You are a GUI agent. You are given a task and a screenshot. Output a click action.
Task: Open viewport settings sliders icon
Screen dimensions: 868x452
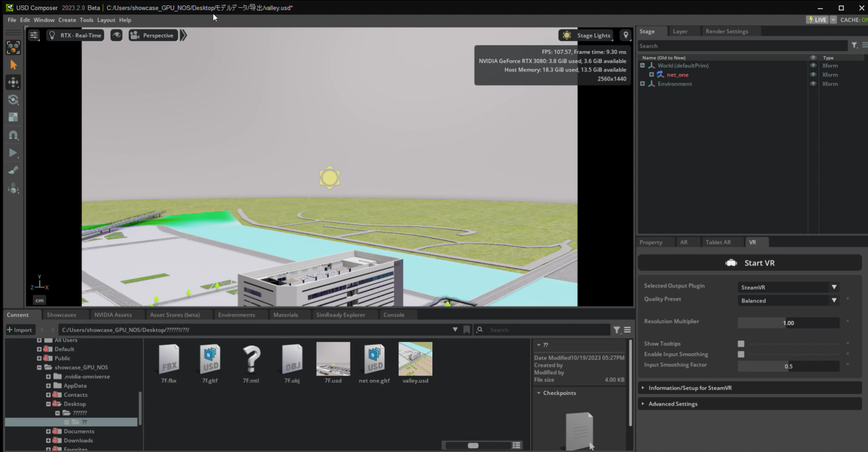tap(34, 35)
